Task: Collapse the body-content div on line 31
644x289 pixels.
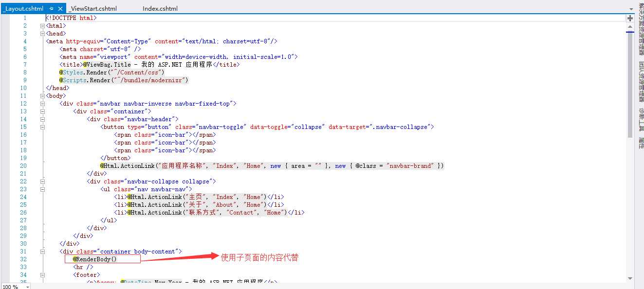Action: [42, 252]
